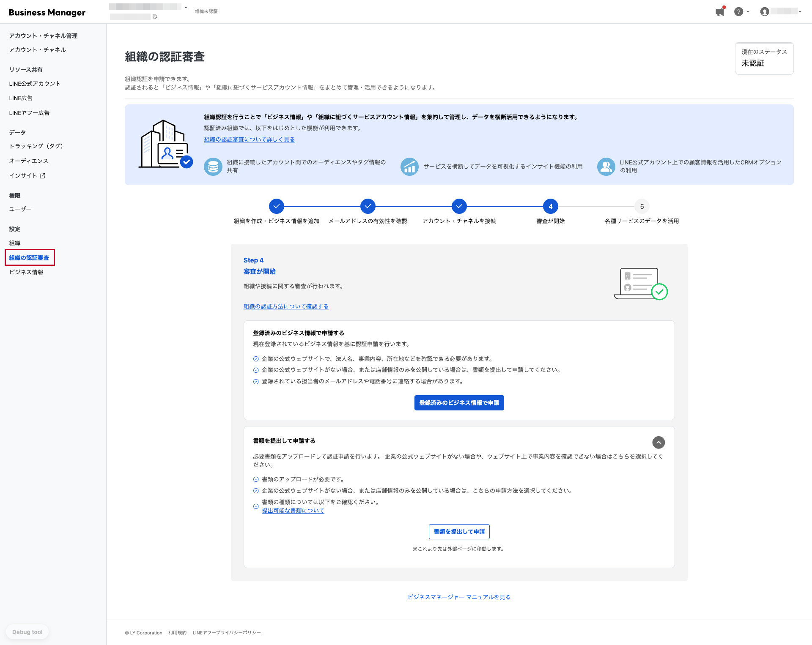Image resolution: width=812 pixels, height=645 pixels.
Task: Select LINE広告 in the sidebar
Action: 21,98
